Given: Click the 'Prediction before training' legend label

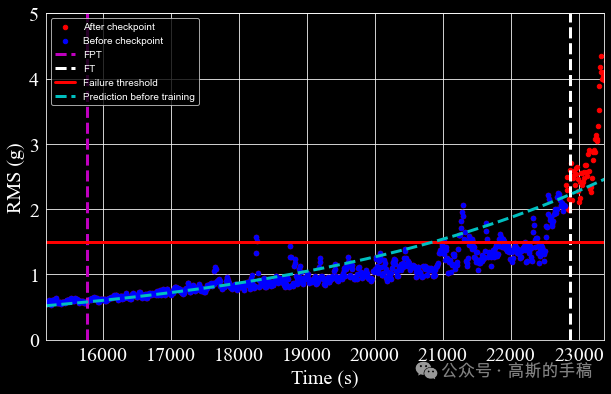Looking at the screenshot, I should (139, 97).
